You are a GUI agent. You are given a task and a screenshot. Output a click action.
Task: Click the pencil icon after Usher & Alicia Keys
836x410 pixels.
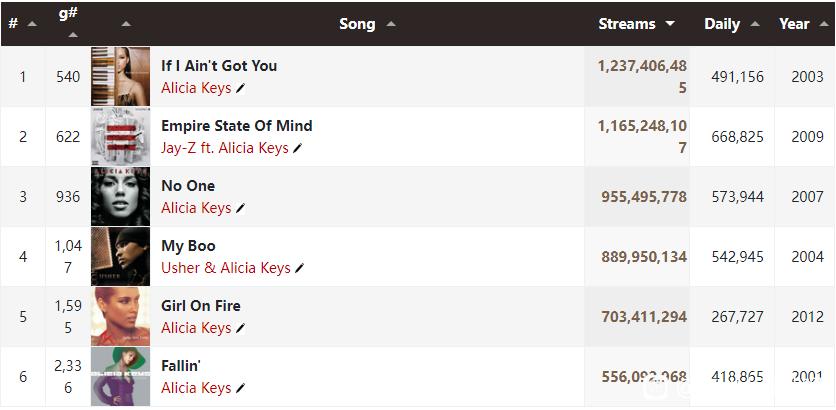(x=299, y=268)
